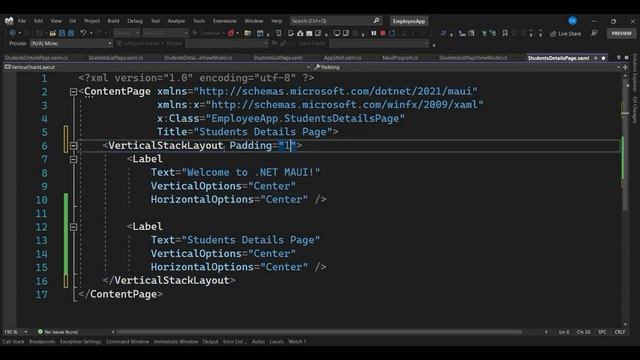Click the Pause (Break All) icon

coord(373,33)
